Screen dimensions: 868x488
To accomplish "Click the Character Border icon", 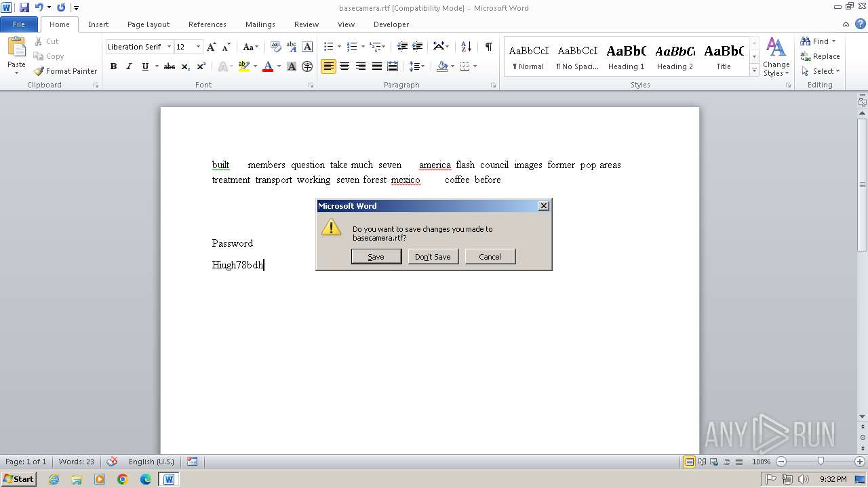I will (x=307, y=47).
